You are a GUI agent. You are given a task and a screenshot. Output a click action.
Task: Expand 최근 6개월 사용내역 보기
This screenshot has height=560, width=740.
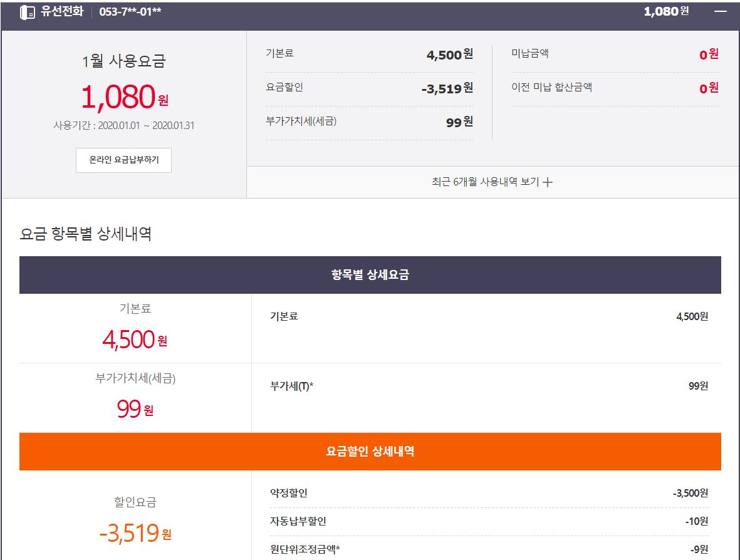[492, 182]
